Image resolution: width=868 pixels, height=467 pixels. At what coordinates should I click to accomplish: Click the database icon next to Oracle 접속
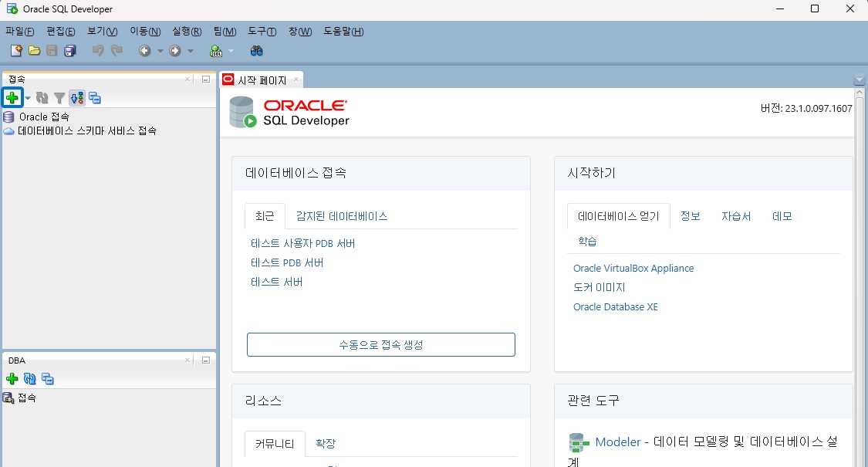[8, 117]
